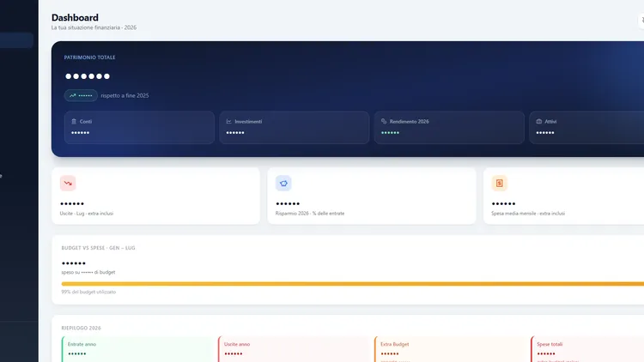Click the orange receipt icon for Spesa media
The height and width of the screenshot is (362, 644).
(x=500, y=183)
